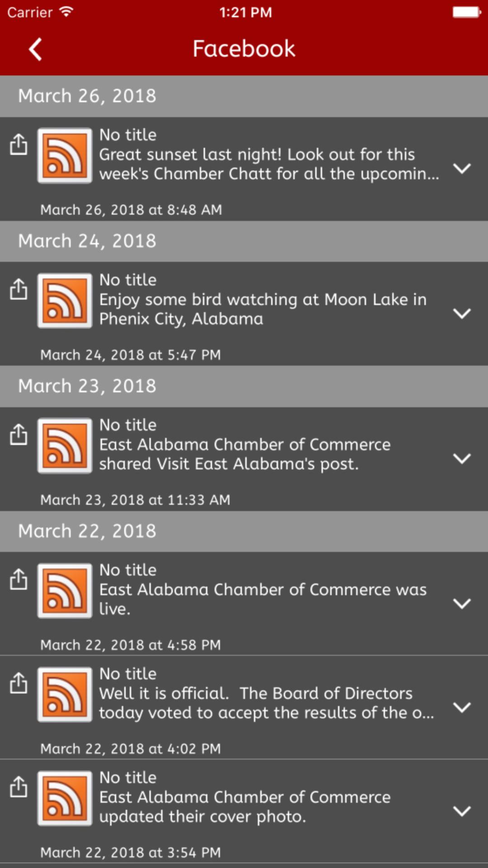Expand the Board of Directors post
488x868 pixels.
coord(462,707)
